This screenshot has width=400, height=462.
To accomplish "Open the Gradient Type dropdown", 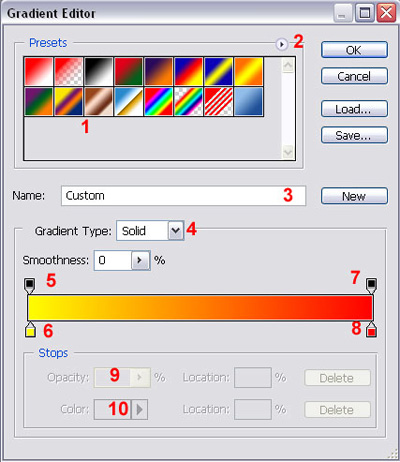I will (x=176, y=231).
